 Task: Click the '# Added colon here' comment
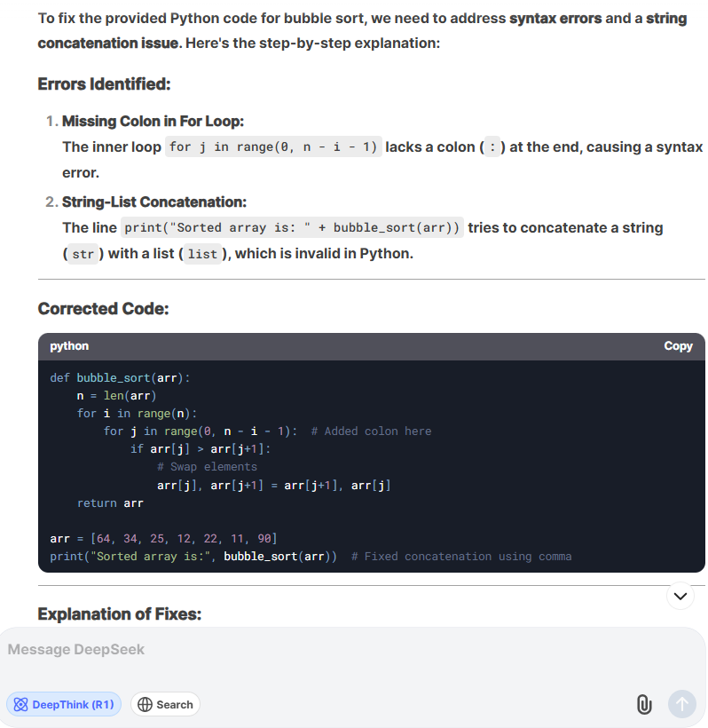[371, 431]
